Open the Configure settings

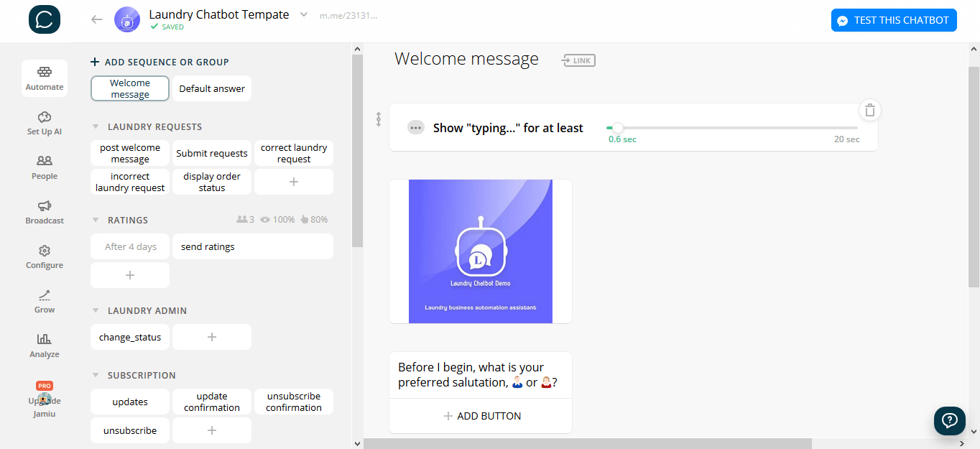[x=45, y=256]
